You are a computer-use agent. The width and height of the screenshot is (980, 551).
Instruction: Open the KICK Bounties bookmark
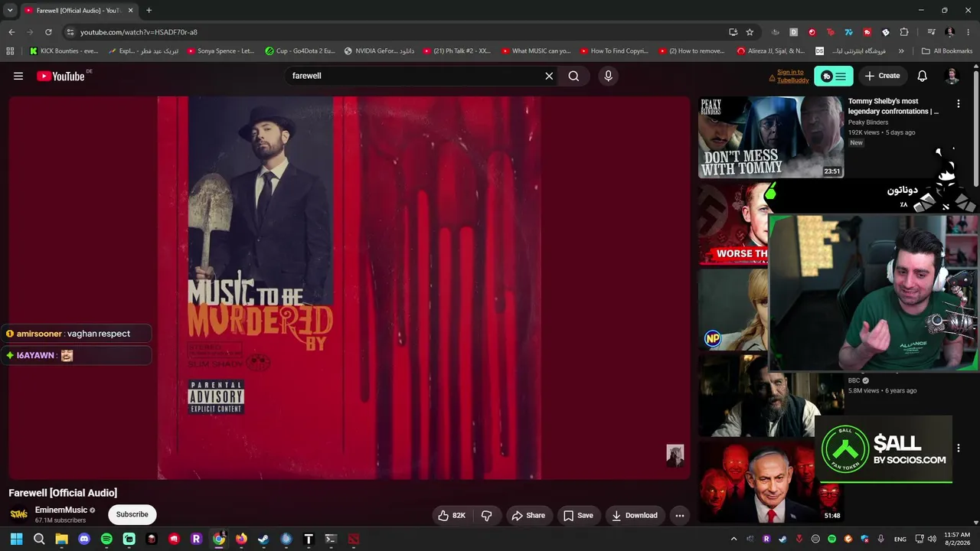point(64,51)
